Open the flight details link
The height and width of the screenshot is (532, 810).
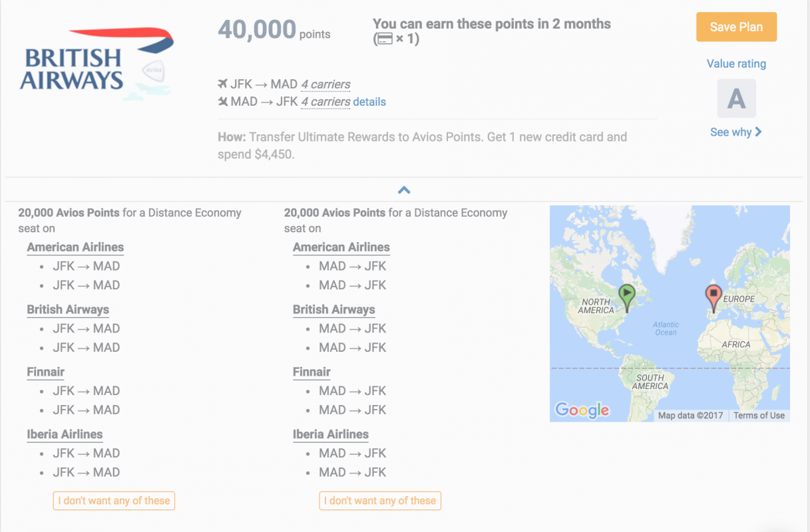coord(369,102)
